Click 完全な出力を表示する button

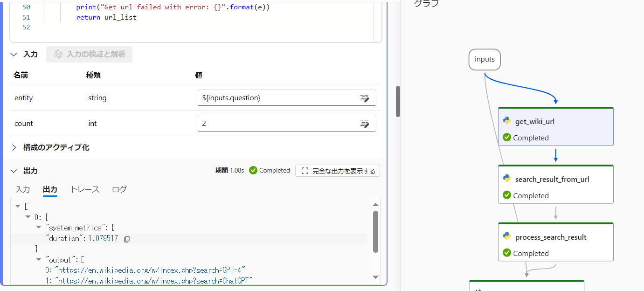point(338,171)
